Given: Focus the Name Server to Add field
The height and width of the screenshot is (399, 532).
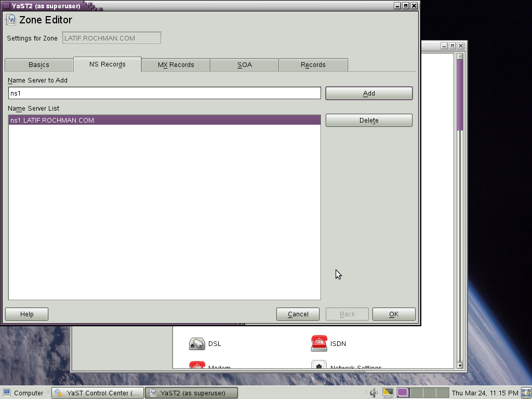Looking at the screenshot, I should 165,94.
